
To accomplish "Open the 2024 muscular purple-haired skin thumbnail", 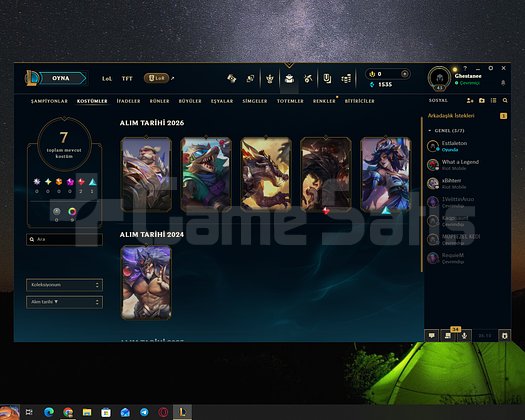I will coord(146,282).
